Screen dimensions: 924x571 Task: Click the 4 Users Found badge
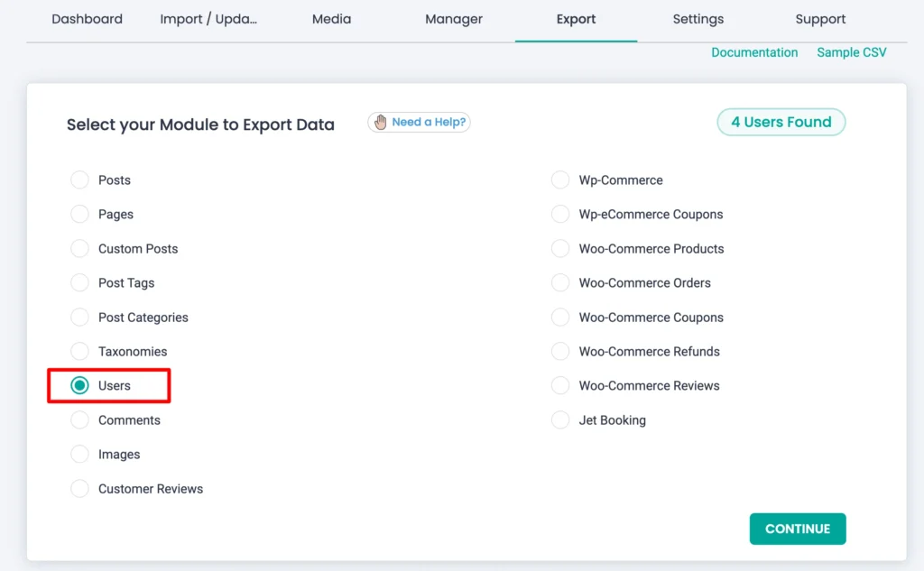[781, 122]
